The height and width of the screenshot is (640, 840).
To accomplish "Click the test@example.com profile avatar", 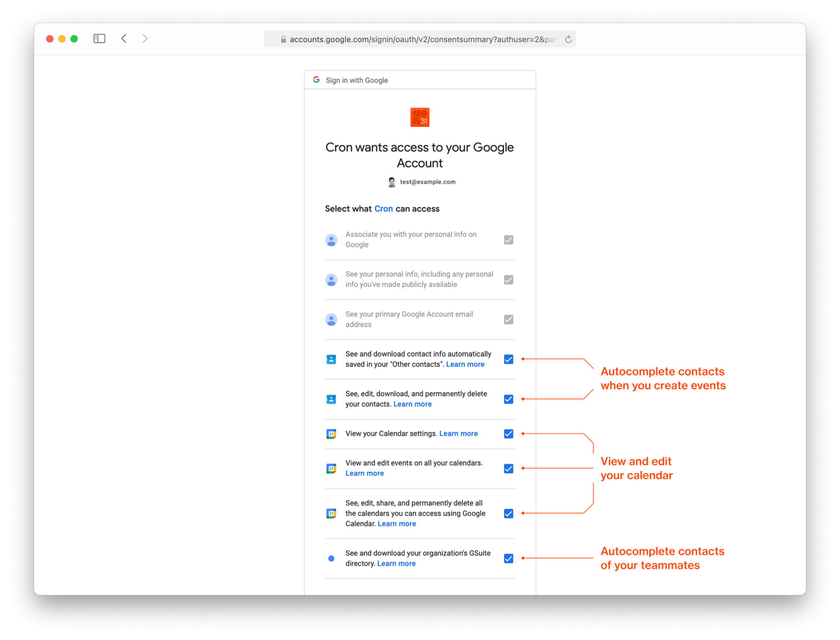I will pyautogui.click(x=392, y=182).
